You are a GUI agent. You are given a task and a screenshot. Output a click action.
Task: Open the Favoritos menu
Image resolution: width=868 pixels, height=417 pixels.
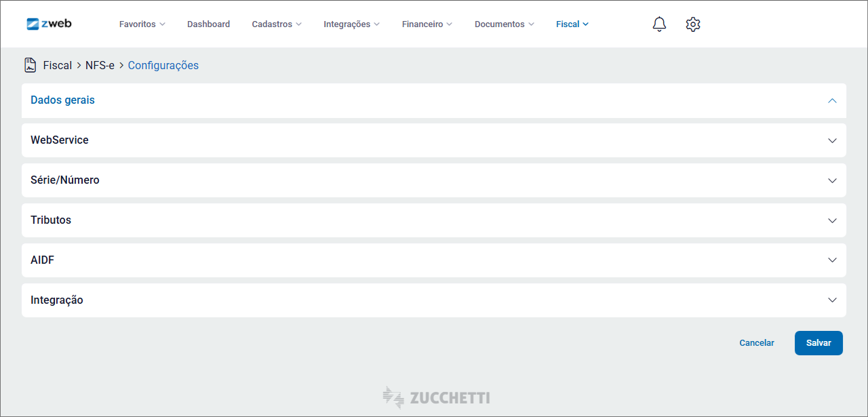click(142, 24)
